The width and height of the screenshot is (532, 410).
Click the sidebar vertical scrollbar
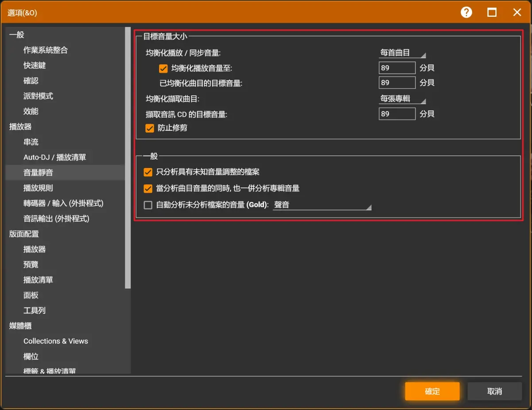tap(128, 158)
